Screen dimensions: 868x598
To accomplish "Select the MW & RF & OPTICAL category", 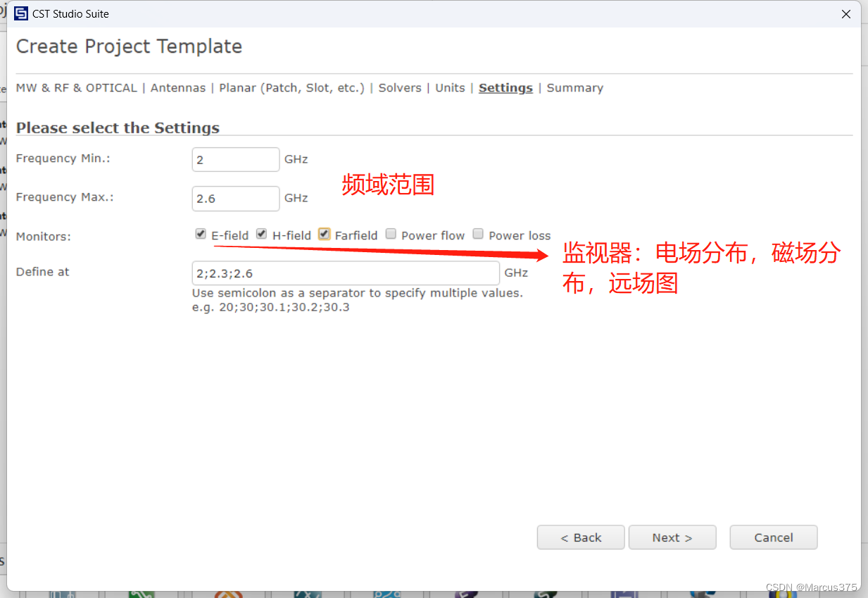I will [77, 87].
